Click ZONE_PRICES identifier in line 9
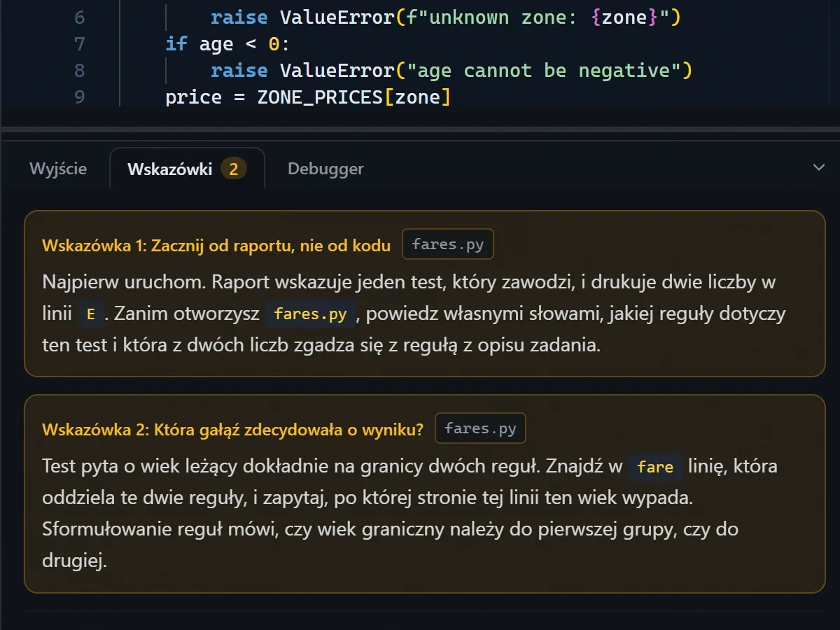Image resolution: width=840 pixels, height=630 pixels. (320, 96)
